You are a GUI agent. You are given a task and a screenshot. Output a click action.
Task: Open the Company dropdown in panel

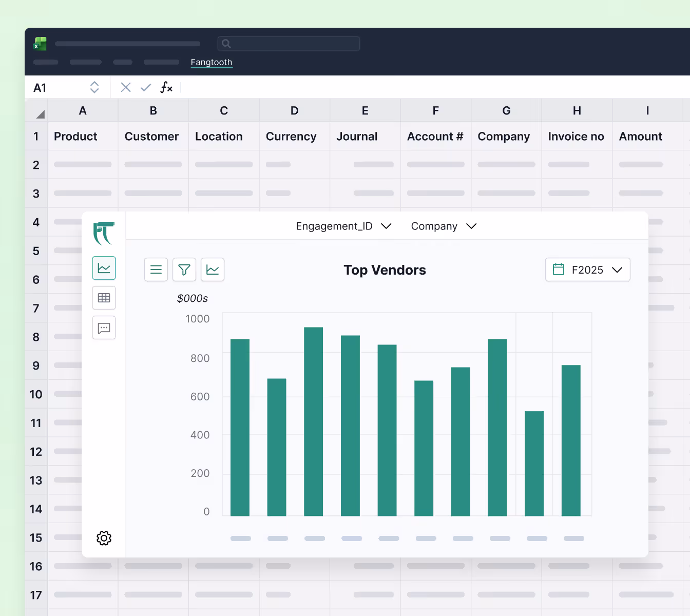(x=444, y=226)
